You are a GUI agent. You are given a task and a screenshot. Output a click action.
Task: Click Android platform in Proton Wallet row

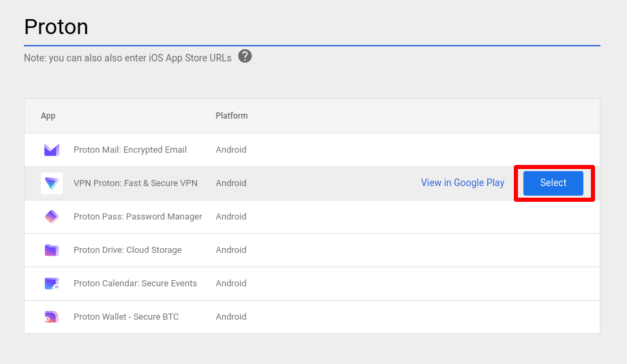coord(231,317)
